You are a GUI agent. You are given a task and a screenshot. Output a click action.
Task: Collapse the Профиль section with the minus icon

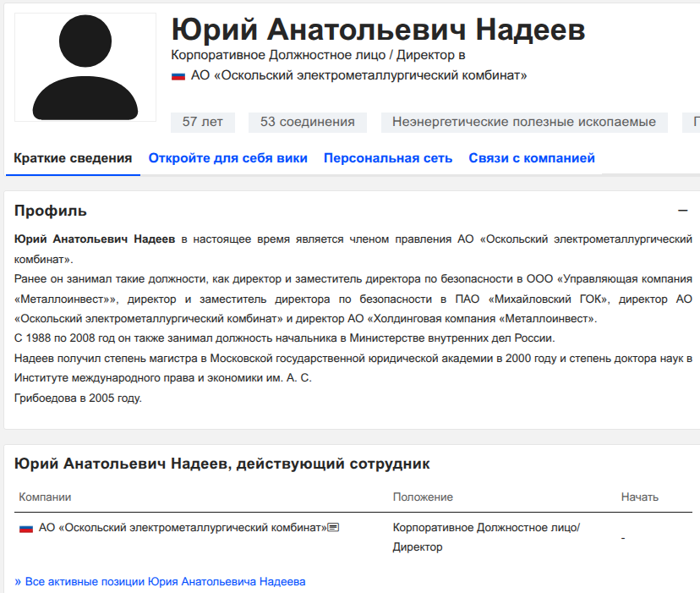click(x=683, y=211)
